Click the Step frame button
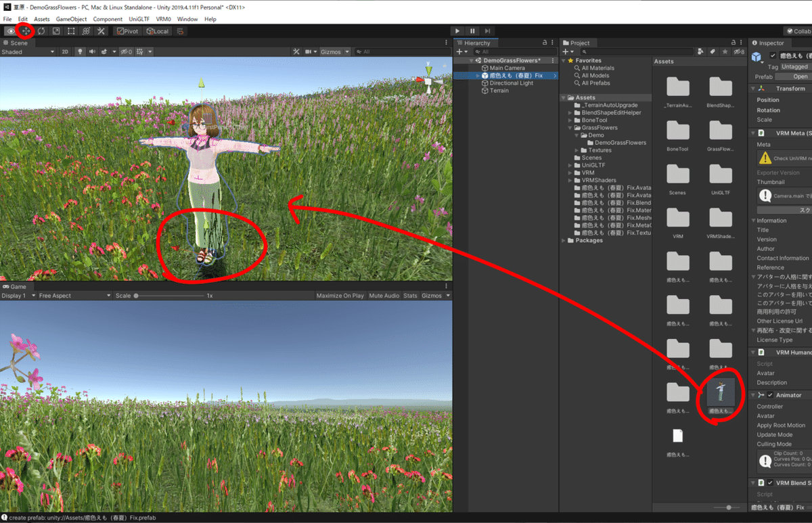The image size is (812, 523). 487,31
